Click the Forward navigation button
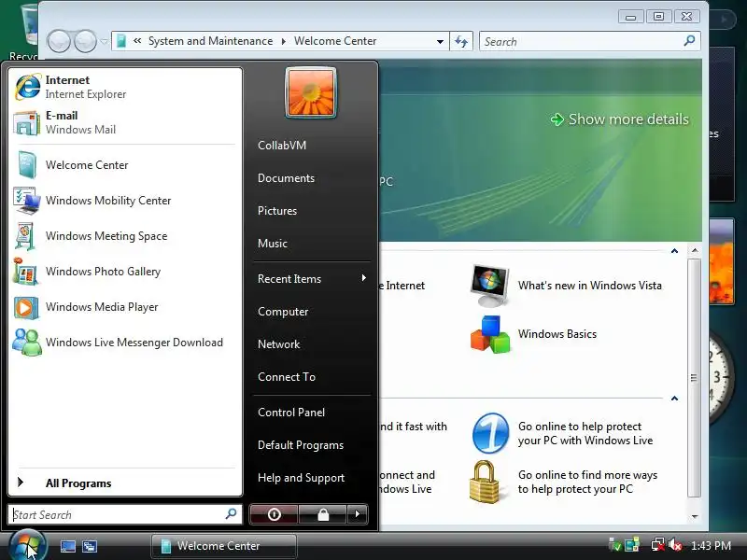Screen dimensions: 747x560 click(x=86, y=41)
